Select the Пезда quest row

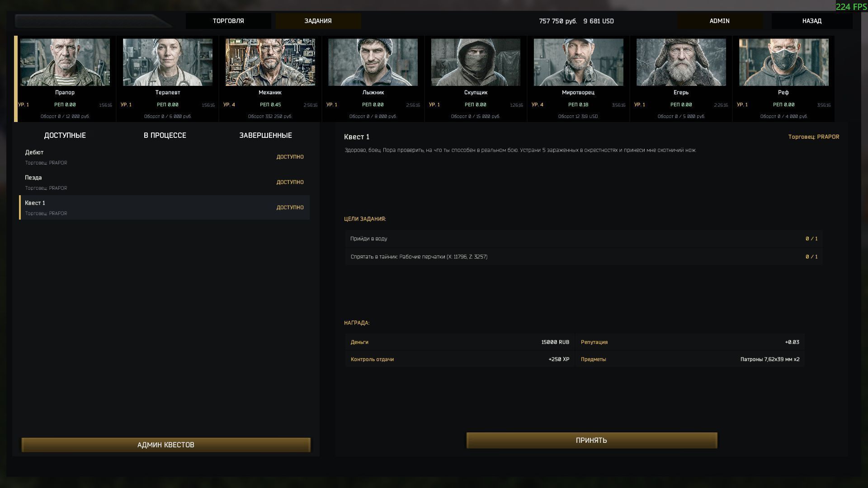(165, 182)
